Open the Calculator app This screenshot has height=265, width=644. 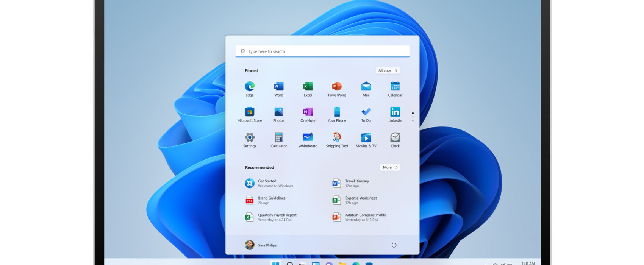(x=278, y=140)
